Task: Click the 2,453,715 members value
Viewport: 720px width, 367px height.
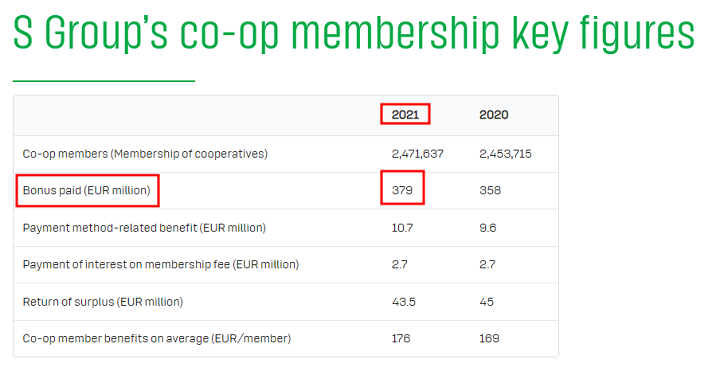Action: pos(505,154)
